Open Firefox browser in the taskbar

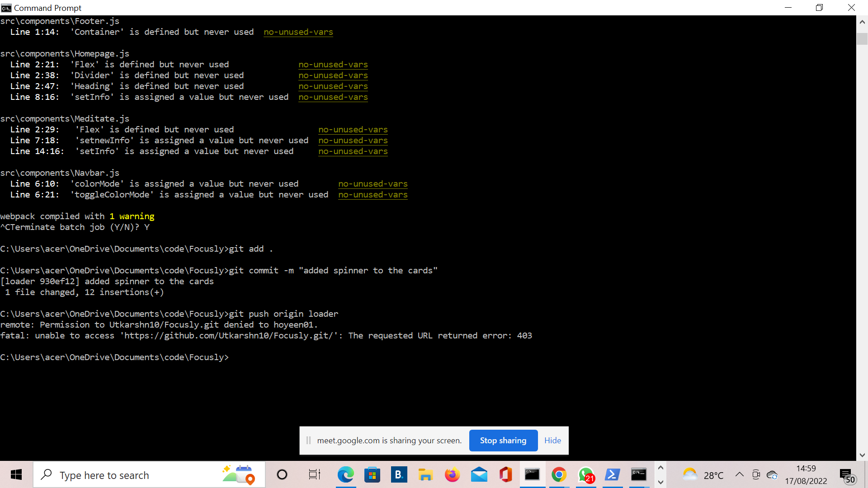(x=452, y=475)
